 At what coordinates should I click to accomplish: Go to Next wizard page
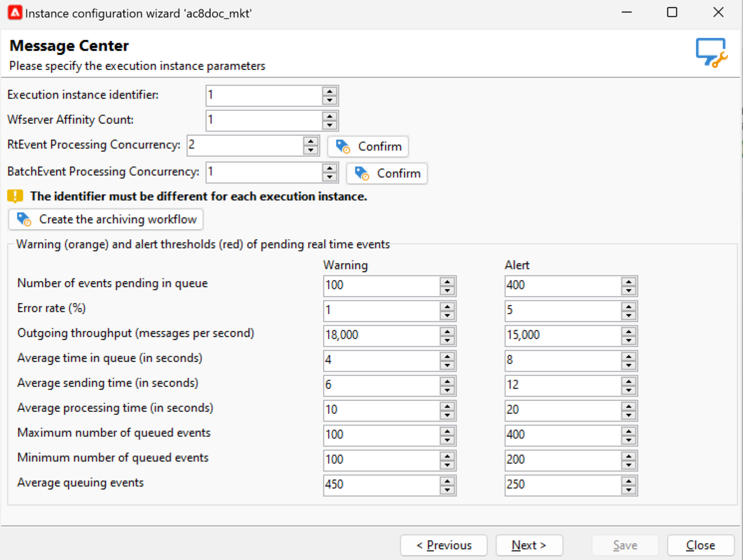pos(529,545)
